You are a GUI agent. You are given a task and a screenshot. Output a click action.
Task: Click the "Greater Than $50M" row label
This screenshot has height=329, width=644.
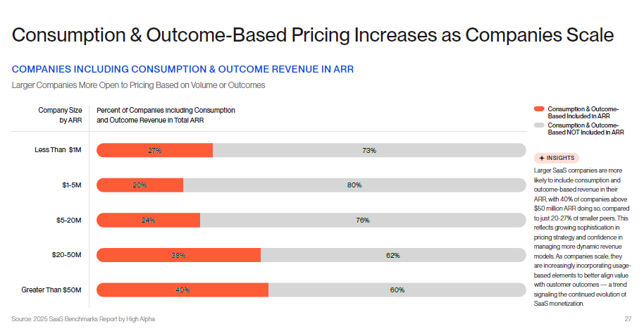tap(51, 290)
